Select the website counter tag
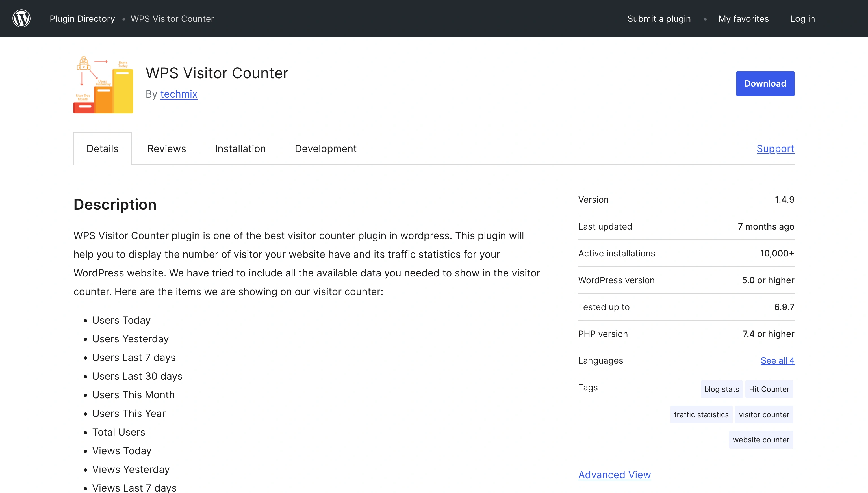The width and height of the screenshot is (868, 493). pos(761,440)
